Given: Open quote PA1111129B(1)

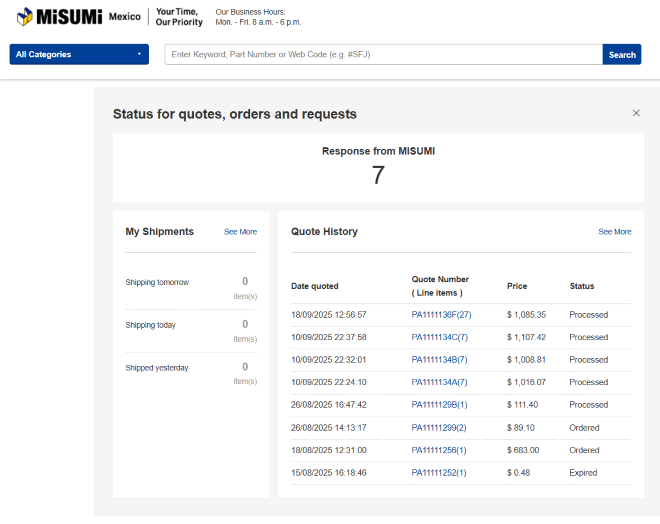Looking at the screenshot, I should coord(439,405).
